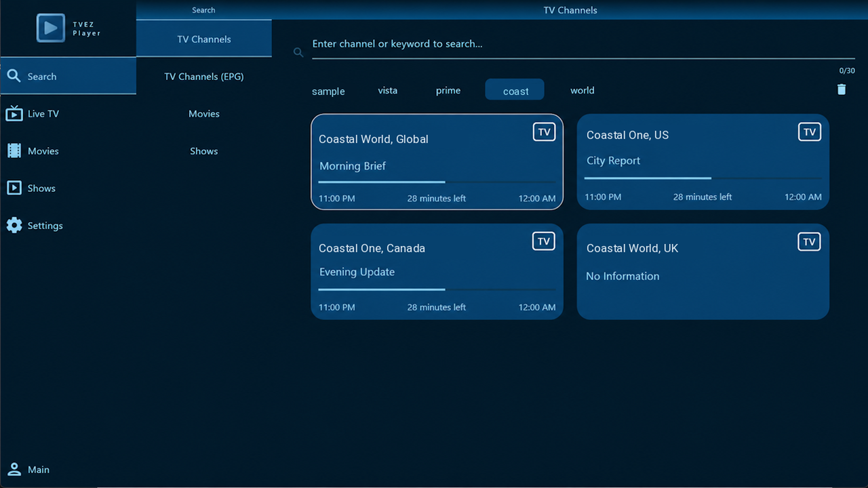868x488 pixels.
Task: Open Live TV from sidebar menu
Action: [68, 113]
